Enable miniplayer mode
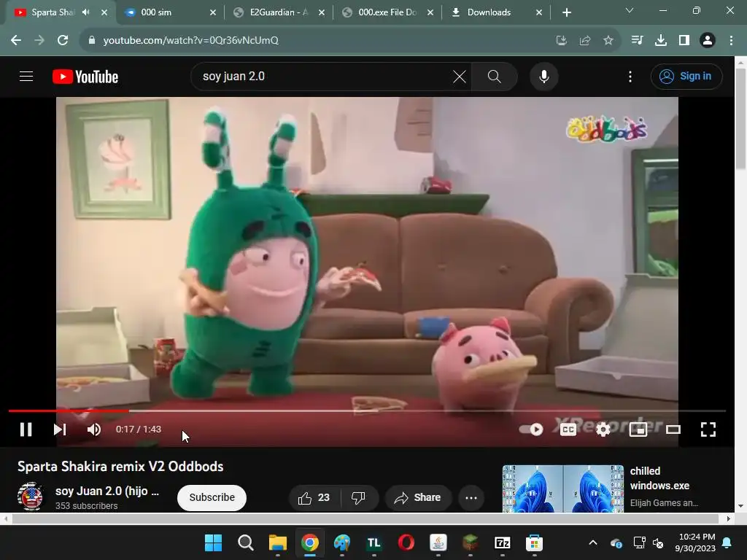 click(638, 429)
